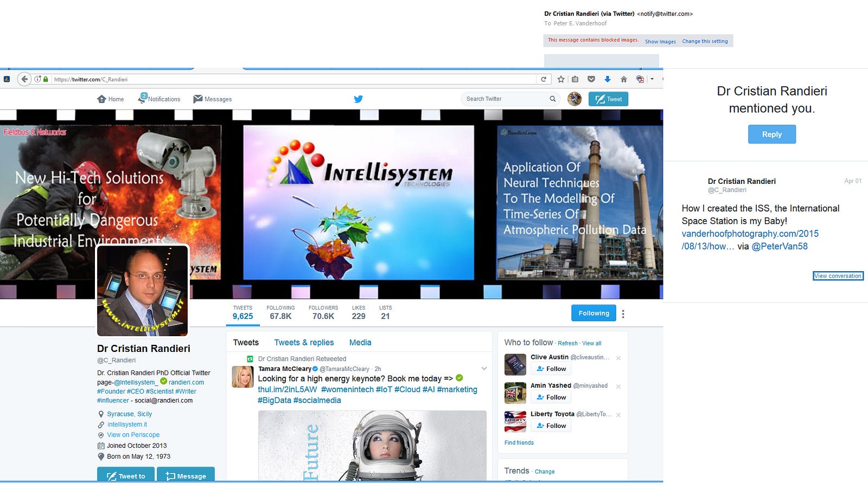The width and height of the screenshot is (868, 488).
Task: Follow Amin Yashed
Action: [x=551, y=397]
